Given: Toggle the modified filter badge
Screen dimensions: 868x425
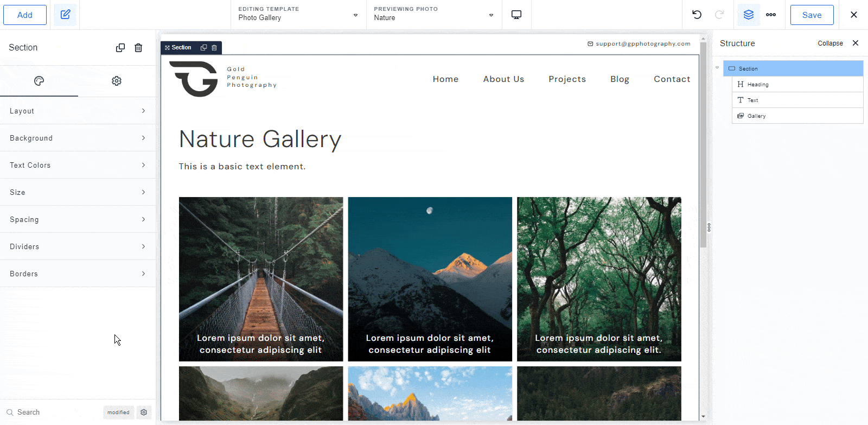Looking at the screenshot, I should (x=118, y=412).
